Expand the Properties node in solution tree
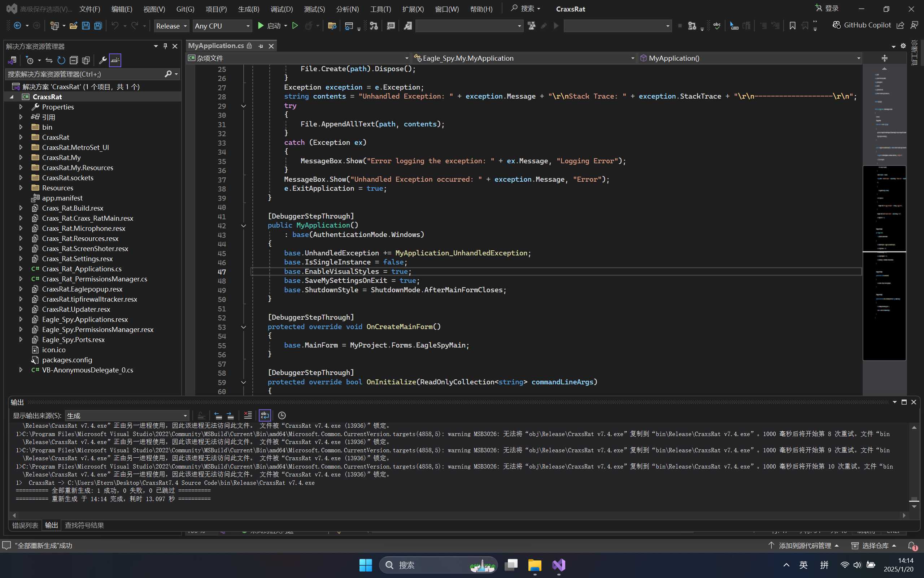Image resolution: width=924 pixels, height=578 pixels. [x=21, y=107]
